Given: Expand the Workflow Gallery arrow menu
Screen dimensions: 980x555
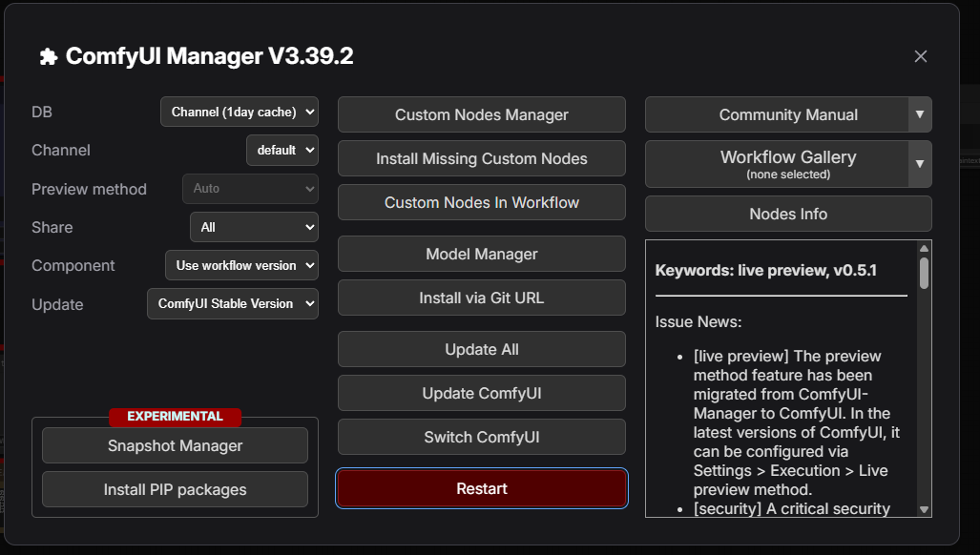Looking at the screenshot, I should [x=919, y=164].
